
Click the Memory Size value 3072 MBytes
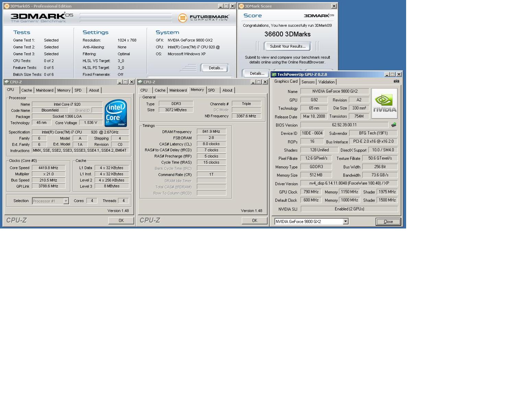click(176, 110)
